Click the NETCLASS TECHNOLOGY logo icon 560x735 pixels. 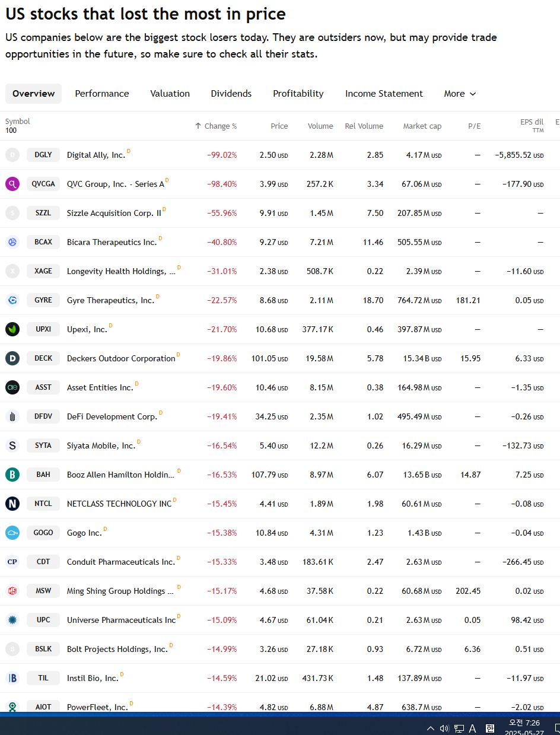pos(12,504)
